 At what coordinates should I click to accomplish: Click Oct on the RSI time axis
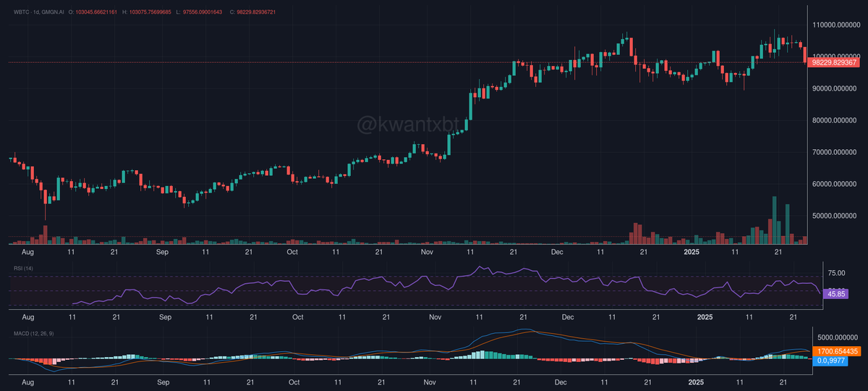tap(298, 317)
